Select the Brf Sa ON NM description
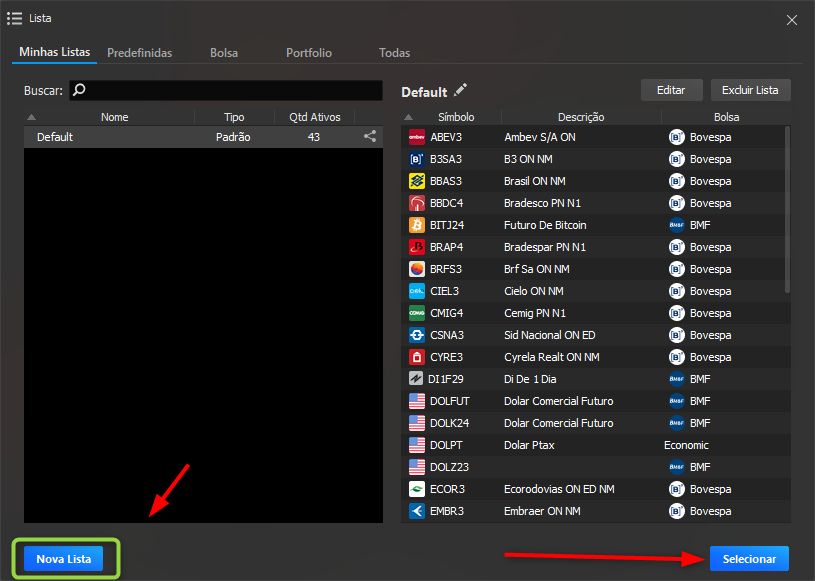This screenshot has width=815, height=581. pos(537,269)
